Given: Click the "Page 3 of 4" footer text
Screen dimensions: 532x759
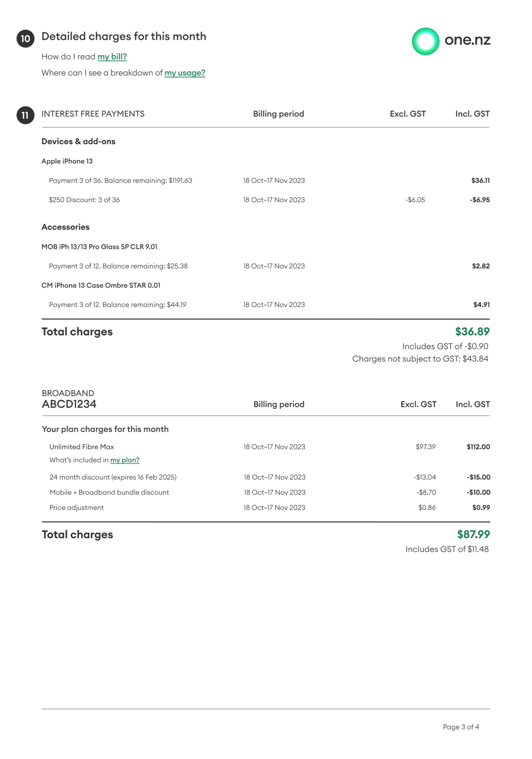Looking at the screenshot, I should pyautogui.click(x=461, y=727).
